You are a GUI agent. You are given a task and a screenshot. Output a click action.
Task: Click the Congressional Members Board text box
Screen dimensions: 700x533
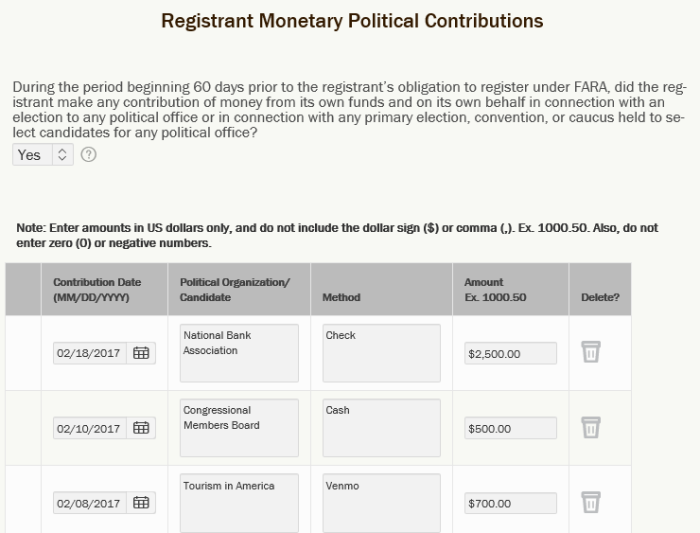tap(239, 428)
